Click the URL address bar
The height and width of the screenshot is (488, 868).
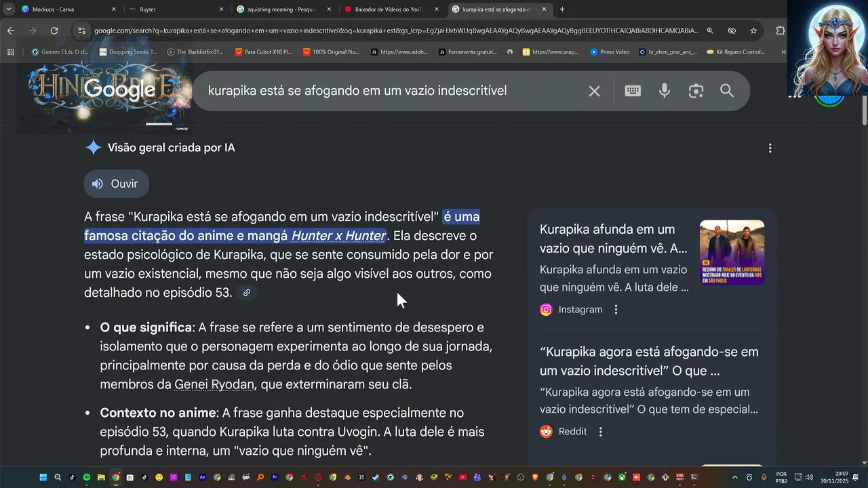pyautogui.click(x=397, y=30)
